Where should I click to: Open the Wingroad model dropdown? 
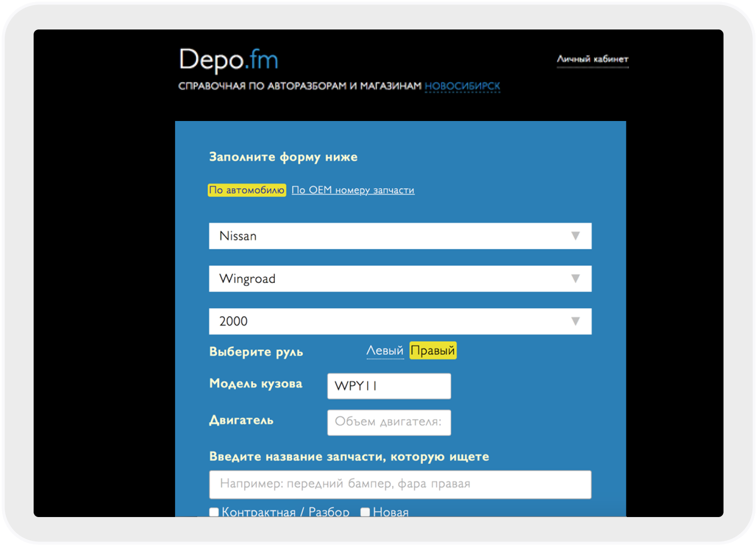click(x=400, y=279)
